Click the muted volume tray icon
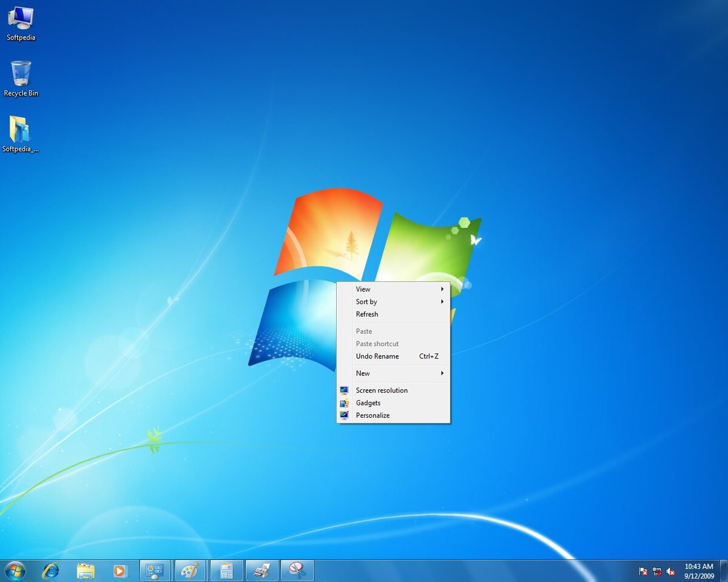The width and height of the screenshot is (728, 582). pos(670,571)
